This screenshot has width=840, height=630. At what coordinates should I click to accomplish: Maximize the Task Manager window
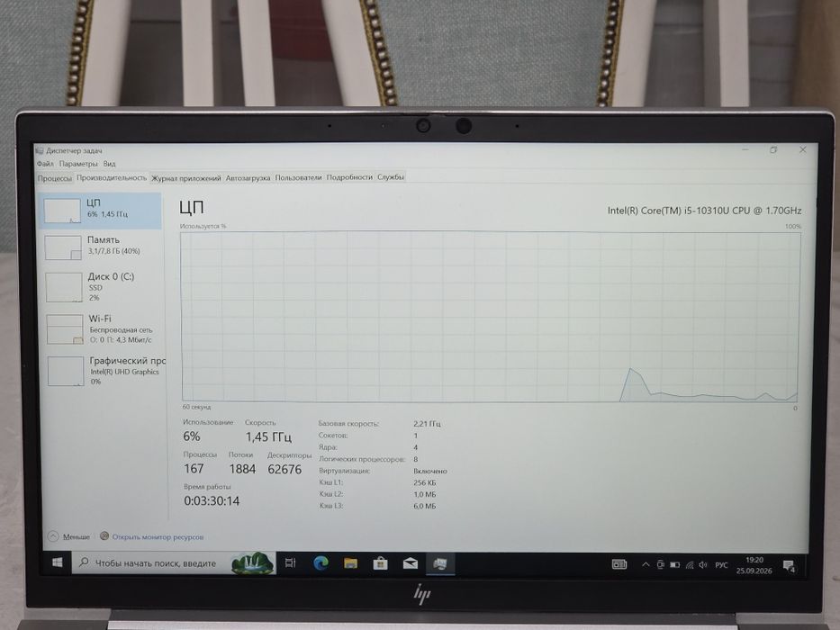773,150
